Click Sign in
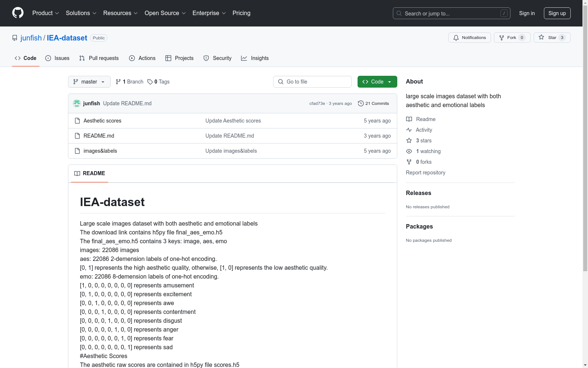Image resolution: width=588 pixels, height=368 pixels. [527, 13]
